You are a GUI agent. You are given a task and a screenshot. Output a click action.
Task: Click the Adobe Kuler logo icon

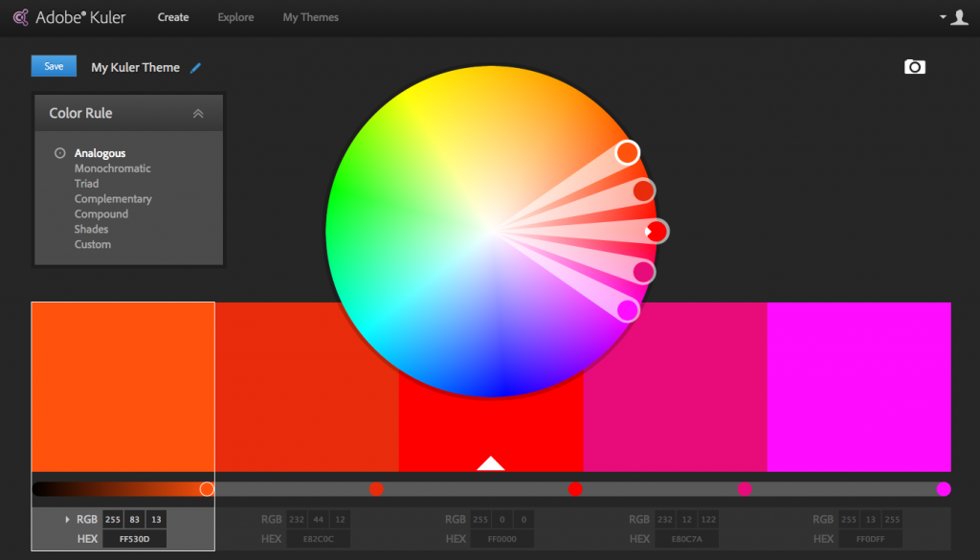tap(20, 17)
